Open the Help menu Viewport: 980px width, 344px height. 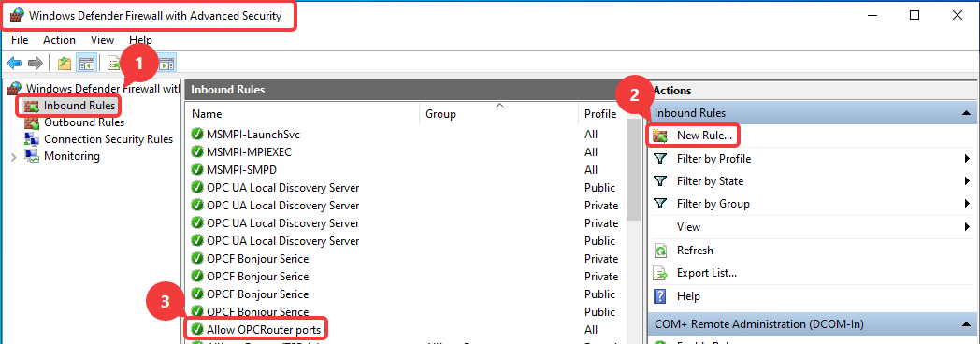point(140,40)
